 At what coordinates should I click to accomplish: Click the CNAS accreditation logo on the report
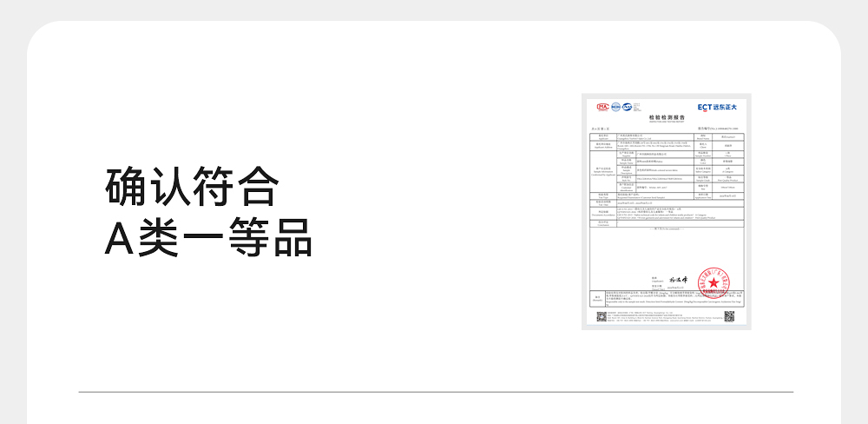point(627,106)
